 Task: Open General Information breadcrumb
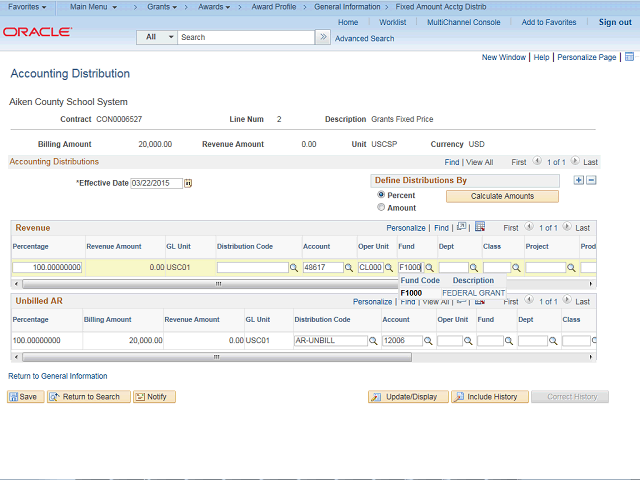coord(347,7)
